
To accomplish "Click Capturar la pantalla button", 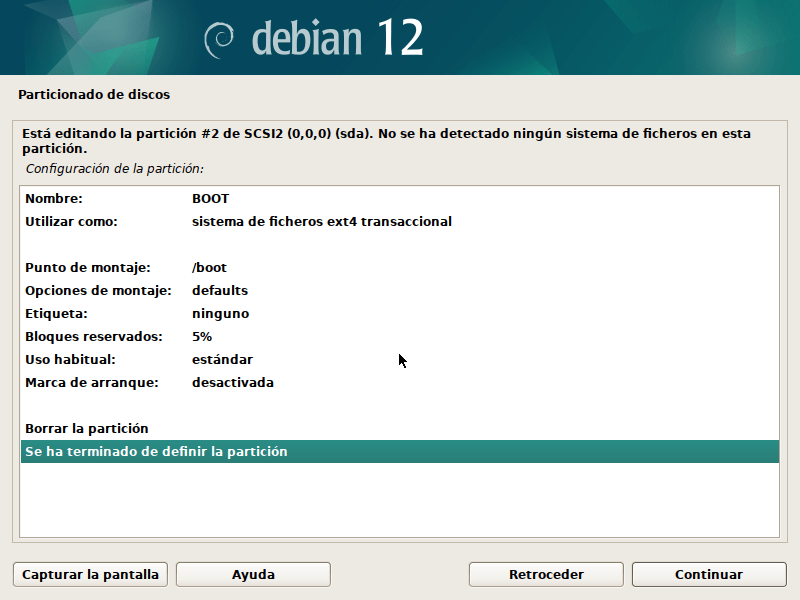I will pyautogui.click(x=90, y=574).
